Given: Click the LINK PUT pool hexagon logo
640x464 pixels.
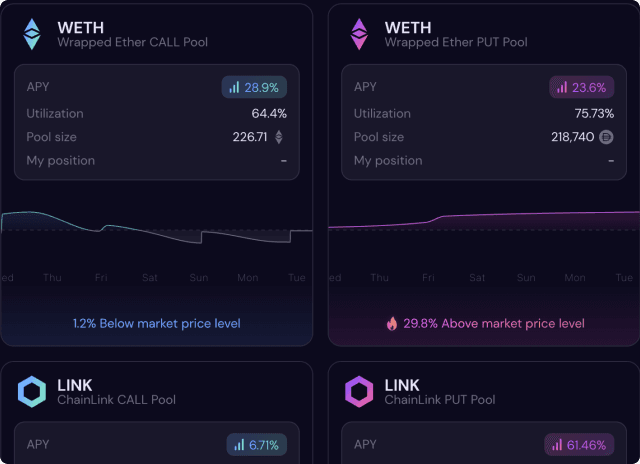Looking at the screenshot, I should pyautogui.click(x=359, y=391).
